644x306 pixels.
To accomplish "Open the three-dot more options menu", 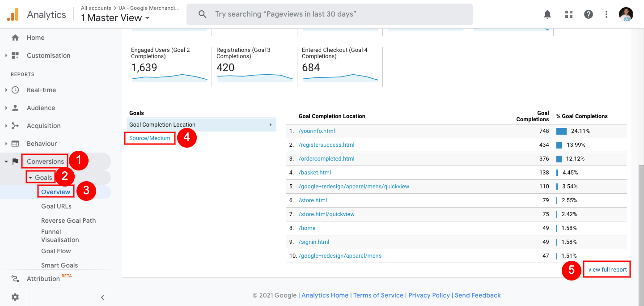I will (x=606, y=14).
